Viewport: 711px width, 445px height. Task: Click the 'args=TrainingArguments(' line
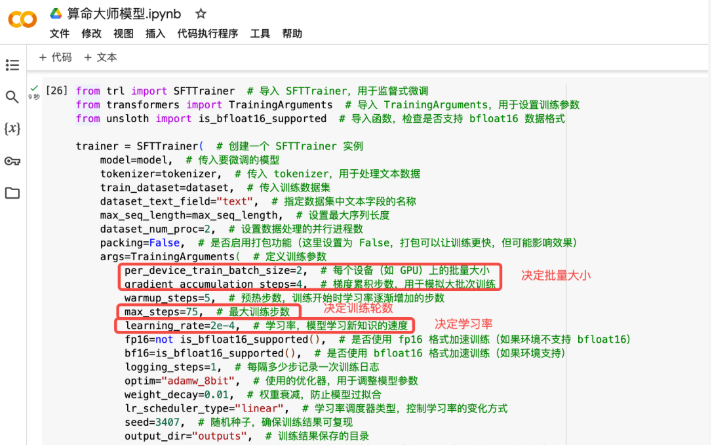coord(170,257)
